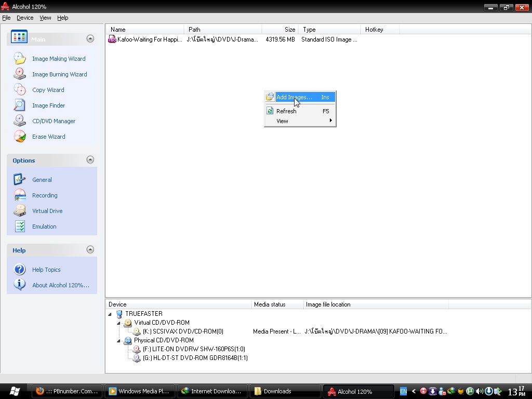Screen dimensions: 532x399
Task: Collapse the Options panel section
Action: (90, 159)
